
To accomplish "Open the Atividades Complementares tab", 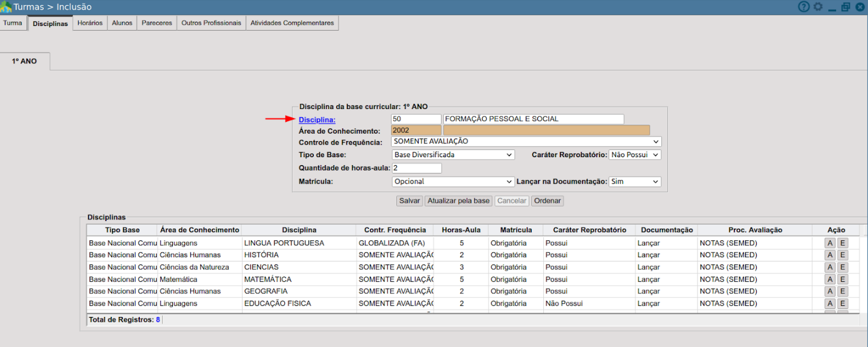I will pyautogui.click(x=292, y=23).
